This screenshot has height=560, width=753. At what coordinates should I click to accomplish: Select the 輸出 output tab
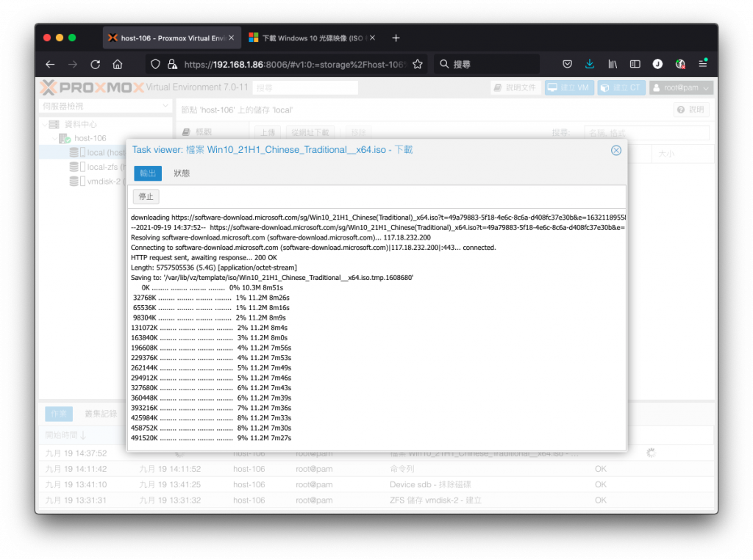click(x=148, y=173)
